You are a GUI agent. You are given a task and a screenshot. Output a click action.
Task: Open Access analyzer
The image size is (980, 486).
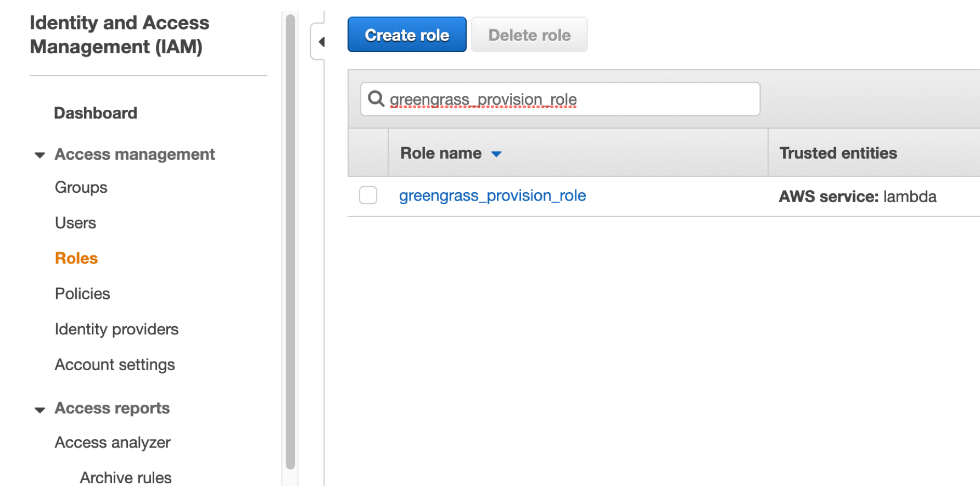click(x=113, y=443)
